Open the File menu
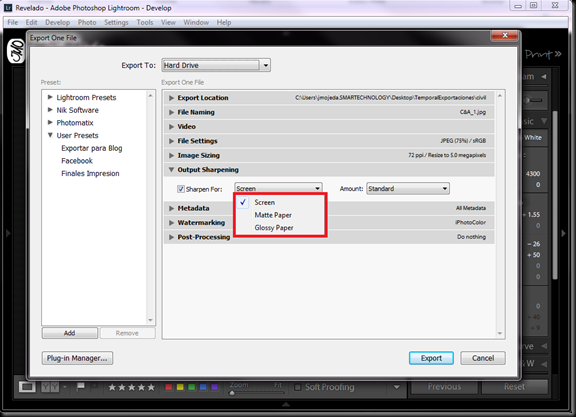 pyautogui.click(x=12, y=22)
